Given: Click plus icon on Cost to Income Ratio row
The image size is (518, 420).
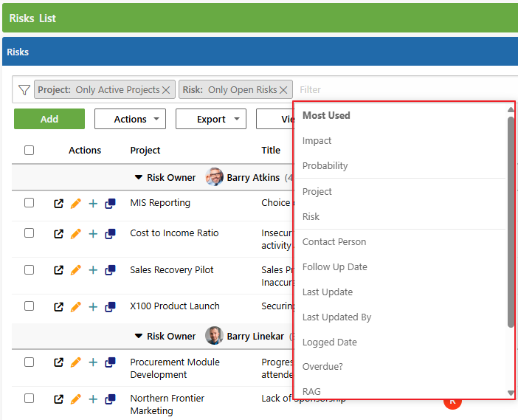Looking at the screenshot, I should point(93,234).
